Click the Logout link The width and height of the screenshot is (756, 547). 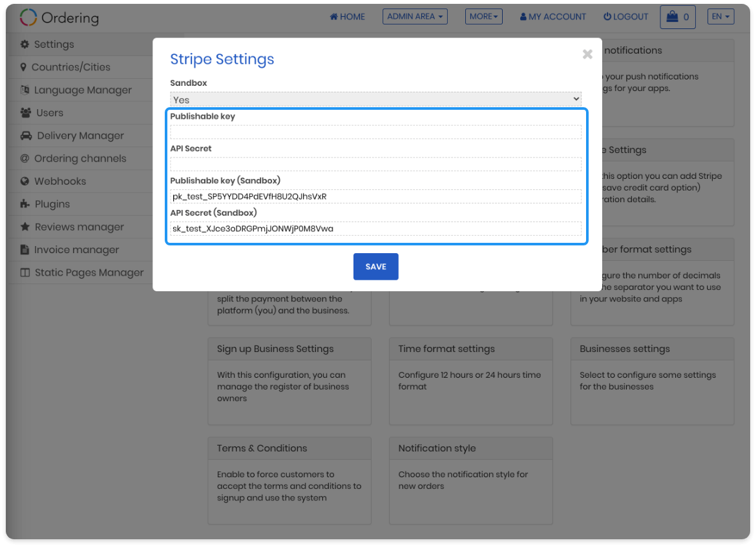click(x=626, y=16)
